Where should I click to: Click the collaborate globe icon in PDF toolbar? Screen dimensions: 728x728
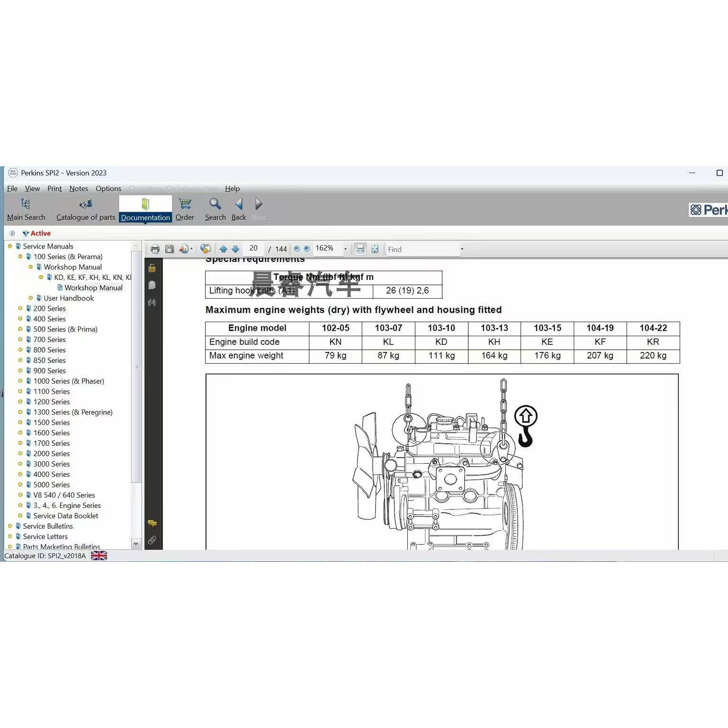tap(205, 249)
